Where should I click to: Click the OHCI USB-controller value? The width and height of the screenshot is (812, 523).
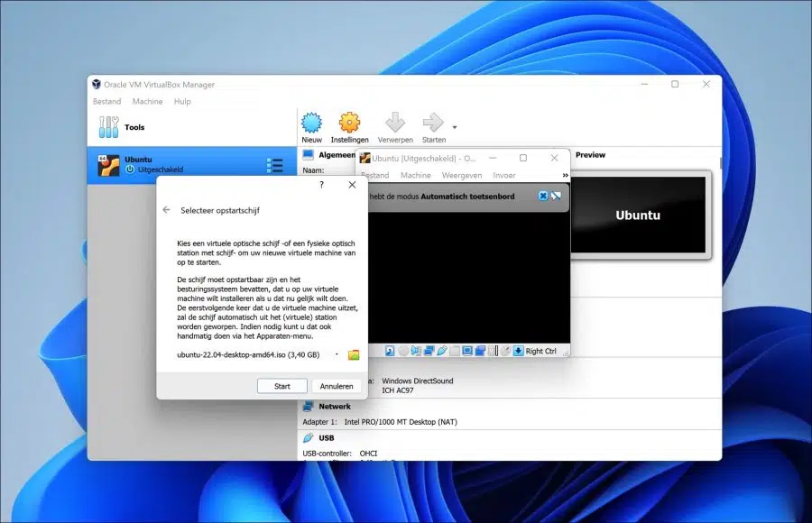pyautogui.click(x=369, y=453)
